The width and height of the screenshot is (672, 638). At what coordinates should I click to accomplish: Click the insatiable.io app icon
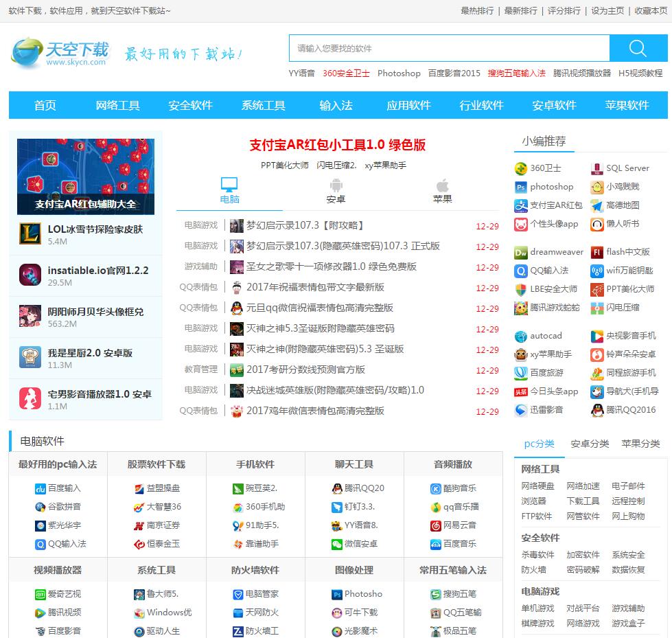(x=30, y=275)
